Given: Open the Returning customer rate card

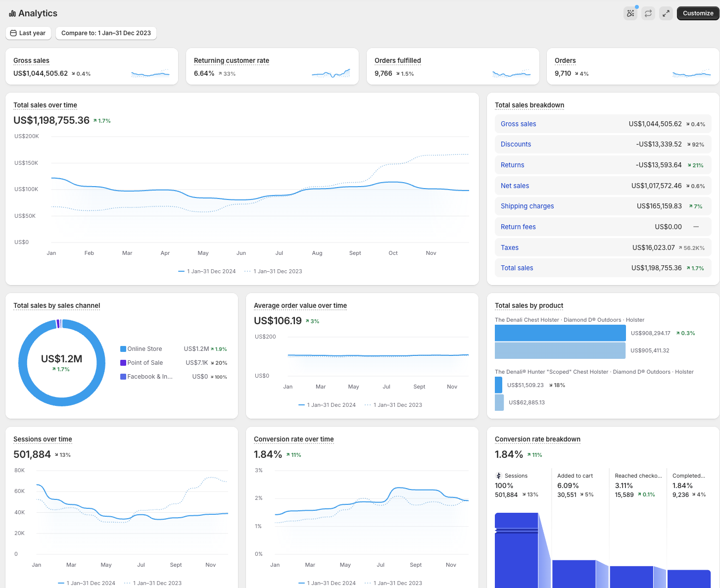Looking at the screenshot, I should (272, 66).
